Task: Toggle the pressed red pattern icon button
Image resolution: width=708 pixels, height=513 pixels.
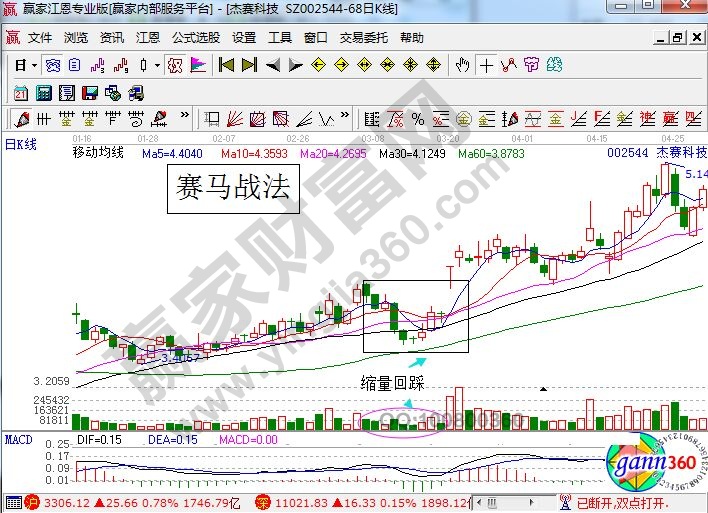Action: pos(173,66)
